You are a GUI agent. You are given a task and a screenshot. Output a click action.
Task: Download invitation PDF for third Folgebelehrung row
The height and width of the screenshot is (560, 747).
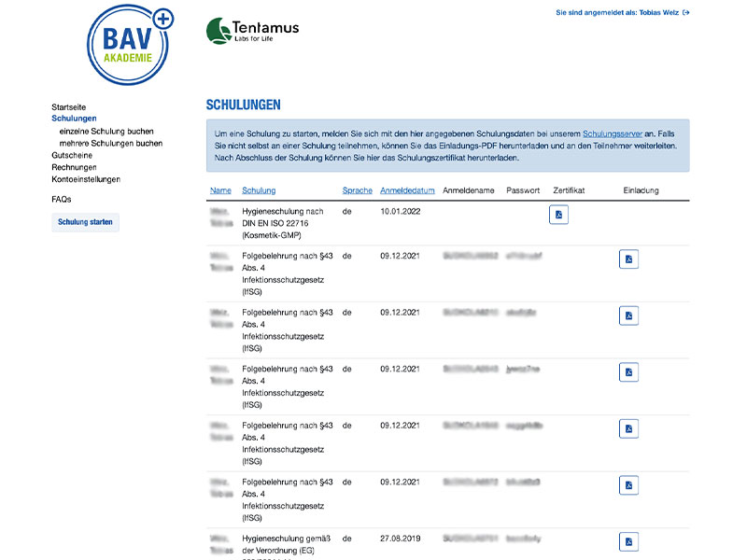pyautogui.click(x=628, y=372)
